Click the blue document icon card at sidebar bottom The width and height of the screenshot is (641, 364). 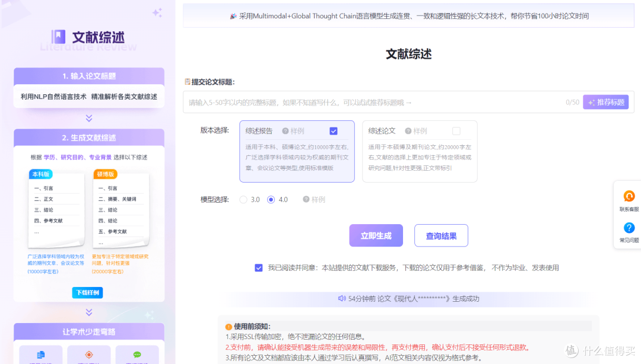(x=41, y=355)
